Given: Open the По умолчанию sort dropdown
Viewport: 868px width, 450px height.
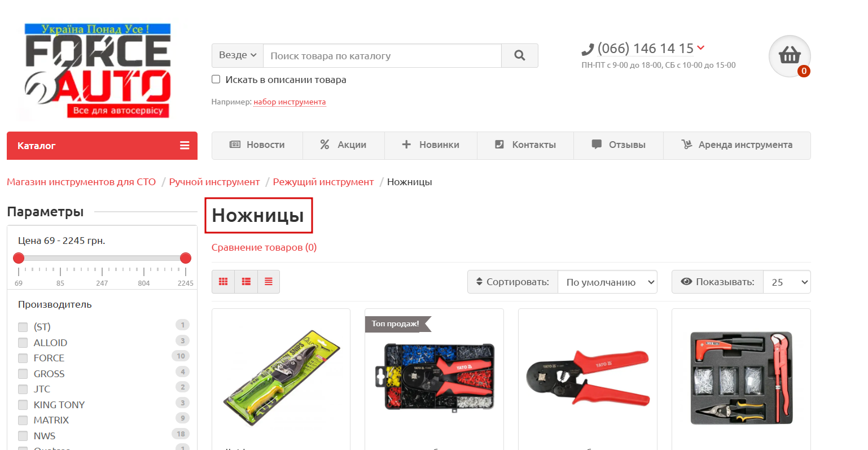Looking at the screenshot, I should click(x=607, y=282).
